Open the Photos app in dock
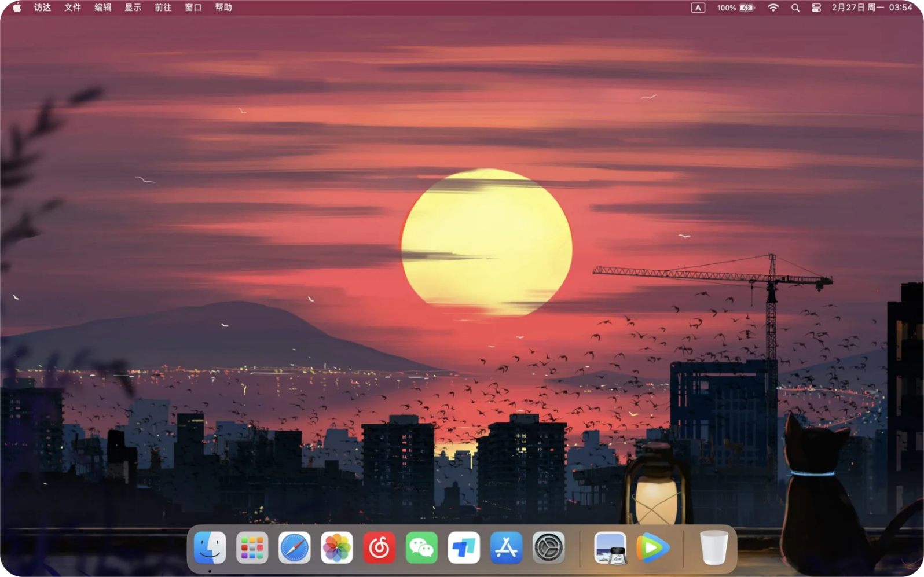 pyautogui.click(x=336, y=547)
